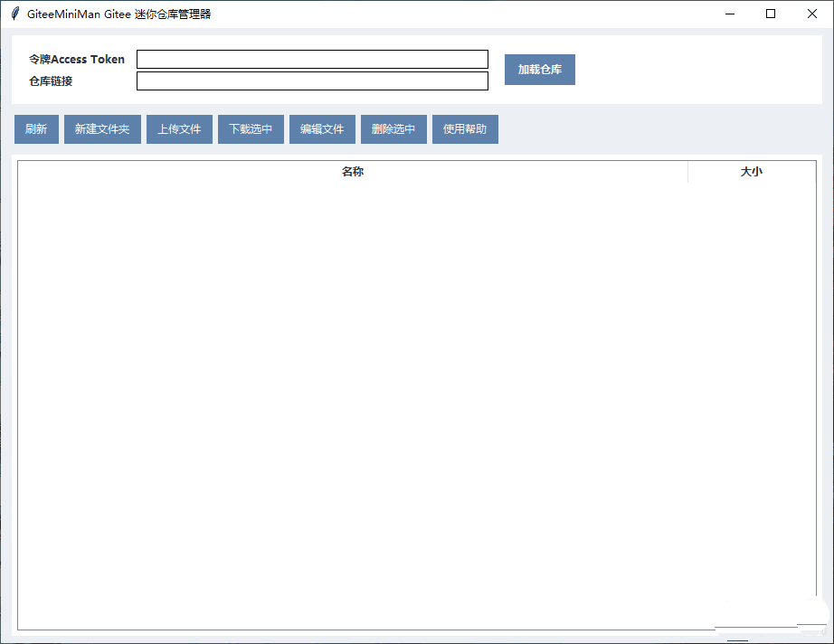Click the 加载仓库 load repository button
Screen dimensions: 834x644
(539, 70)
